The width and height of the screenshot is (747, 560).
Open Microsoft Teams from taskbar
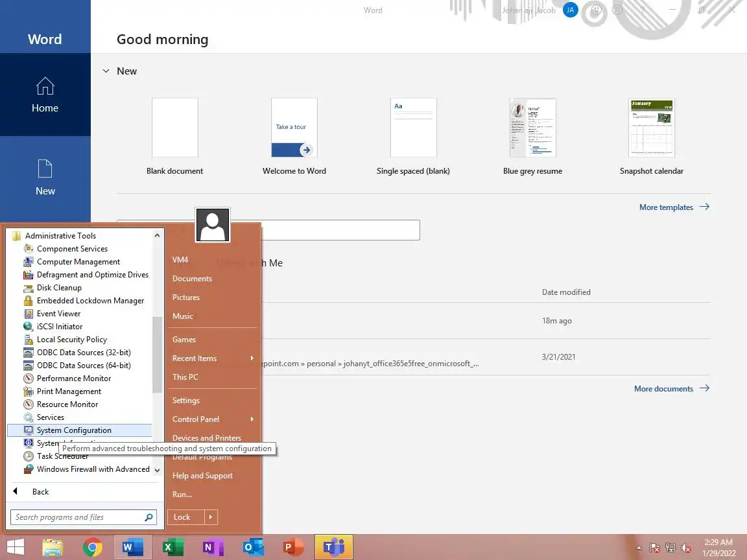click(334, 547)
